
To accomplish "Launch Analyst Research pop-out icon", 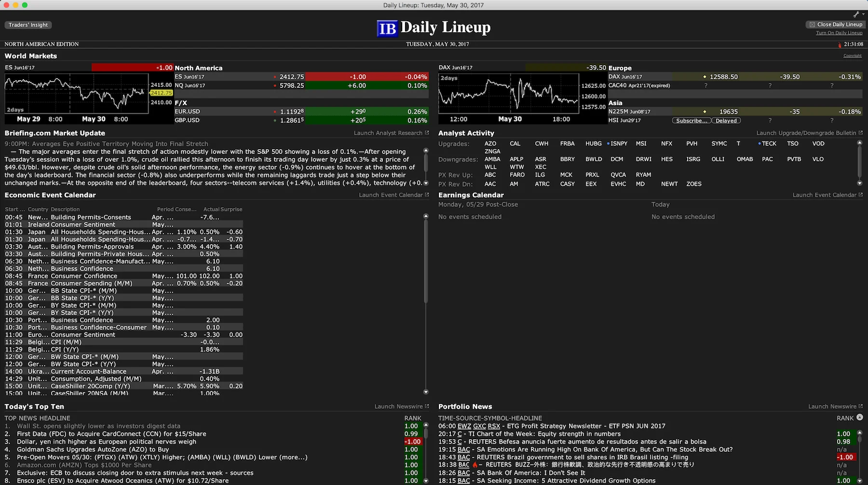I will pos(426,133).
